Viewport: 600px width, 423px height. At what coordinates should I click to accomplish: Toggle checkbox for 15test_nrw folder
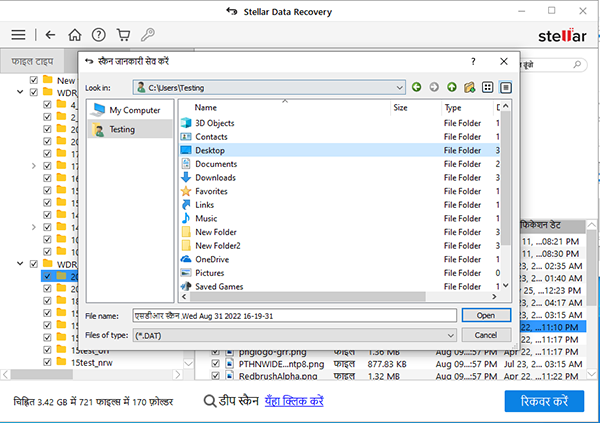pos(47,362)
